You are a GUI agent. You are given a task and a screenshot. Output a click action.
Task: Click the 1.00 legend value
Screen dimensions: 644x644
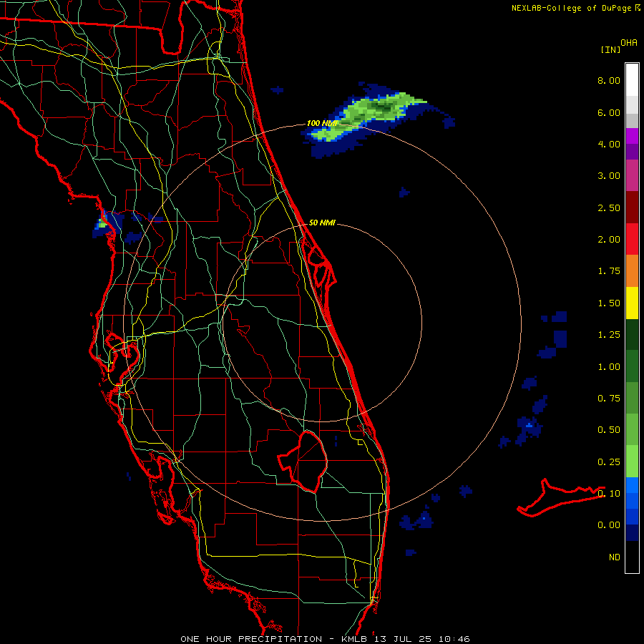(x=609, y=367)
